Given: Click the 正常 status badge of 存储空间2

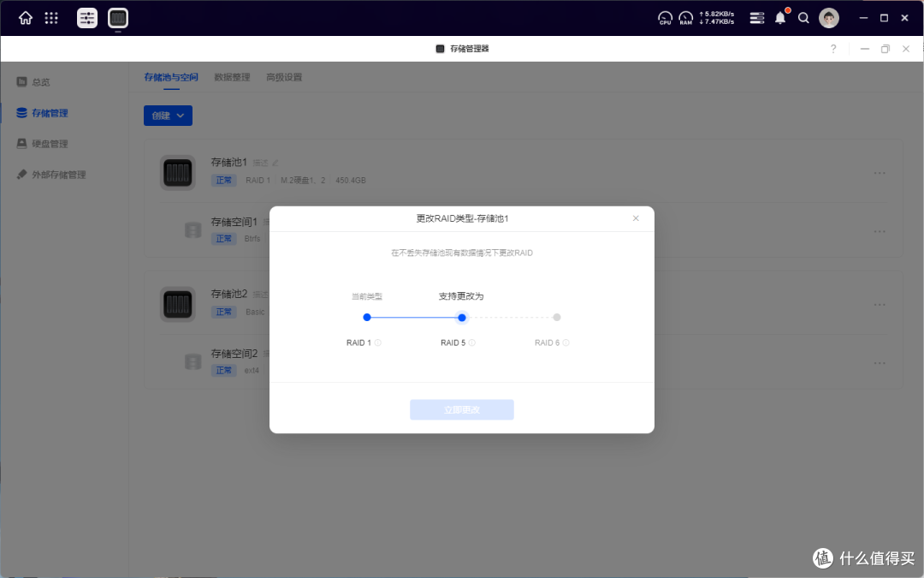Looking at the screenshot, I should coord(223,371).
